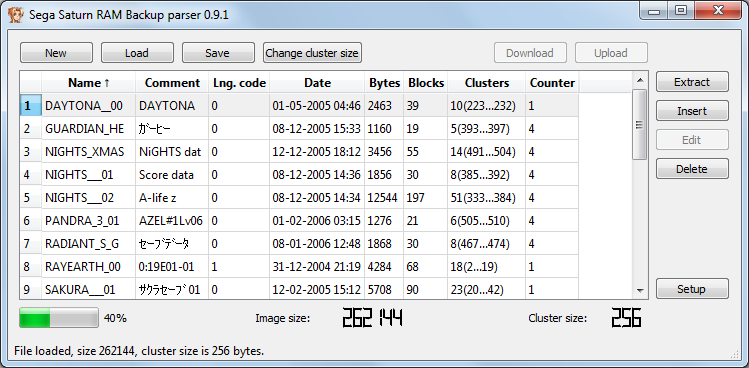The image size is (749, 368).
Task: Sort by the Counter column header
Action: click(x=552, y=83)
